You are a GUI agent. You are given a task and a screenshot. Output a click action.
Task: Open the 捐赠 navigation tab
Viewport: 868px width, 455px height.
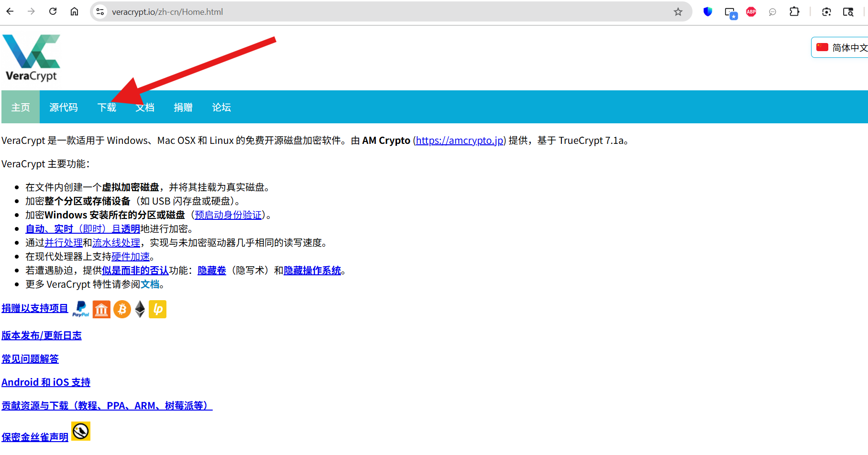[183, 107]
